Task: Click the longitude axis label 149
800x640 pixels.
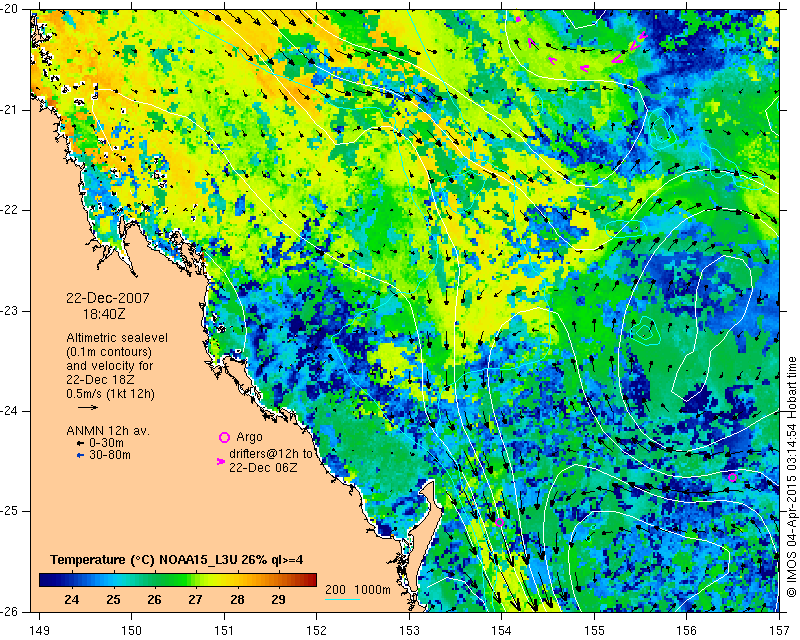Action: (x=40, y=630)
